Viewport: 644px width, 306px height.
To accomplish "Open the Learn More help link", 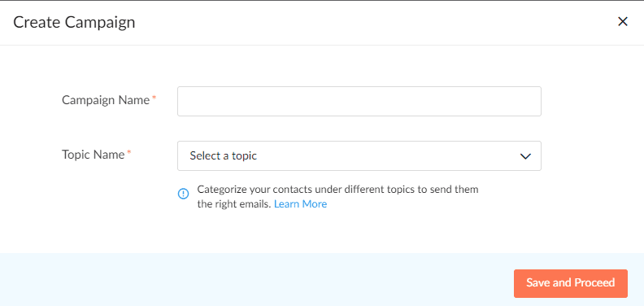I will point(300,204).
